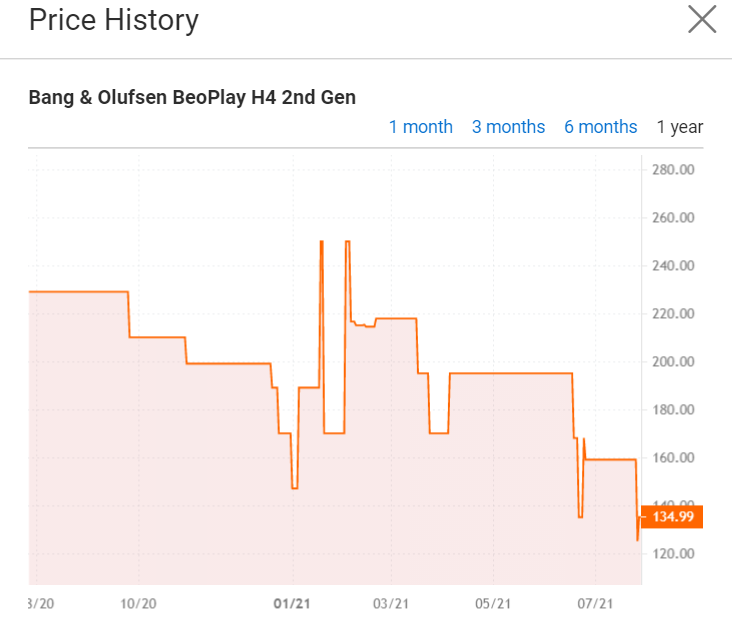Show the 6 months price range

coord(600,127)
